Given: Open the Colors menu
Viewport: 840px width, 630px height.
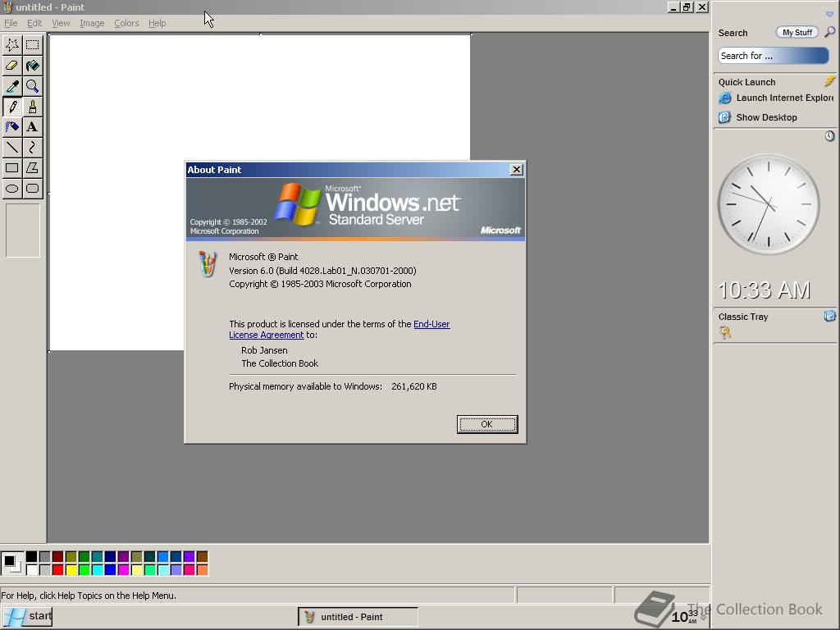Looking at the screenshot, I should coord(126,23).
